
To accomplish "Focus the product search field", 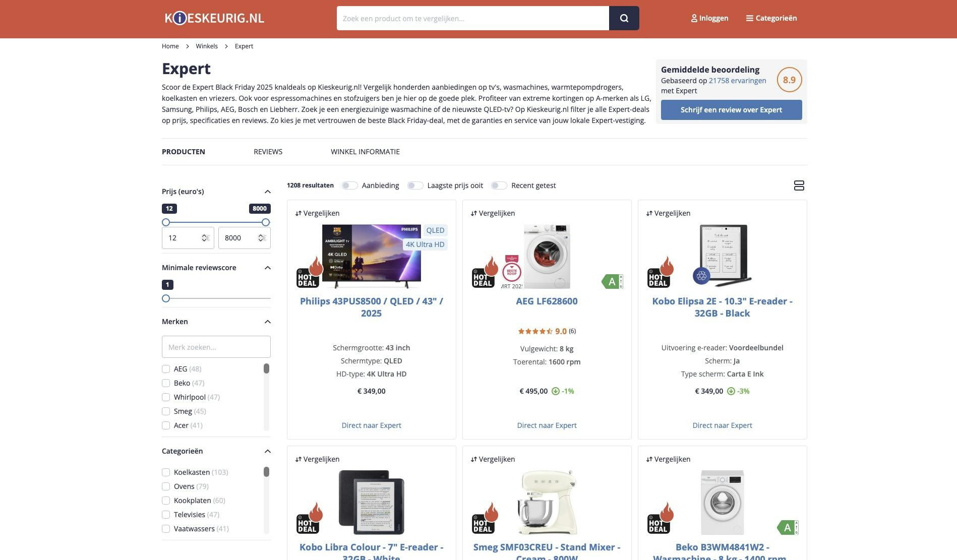I will point(473,18).
